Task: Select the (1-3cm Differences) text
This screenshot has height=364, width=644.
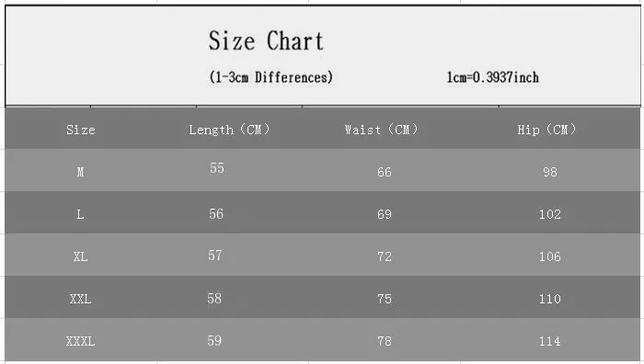Action: (271, 77)
